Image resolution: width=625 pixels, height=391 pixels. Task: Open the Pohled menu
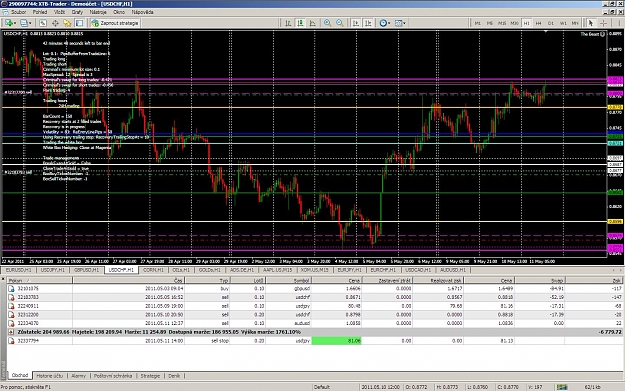40,12
